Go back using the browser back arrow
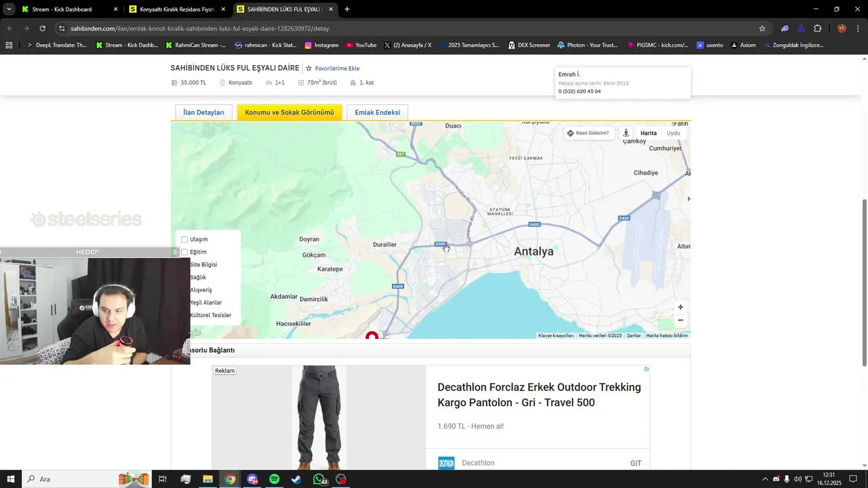Image resolution: width=868 pixels, height=488 pixels. coord(9,28)
